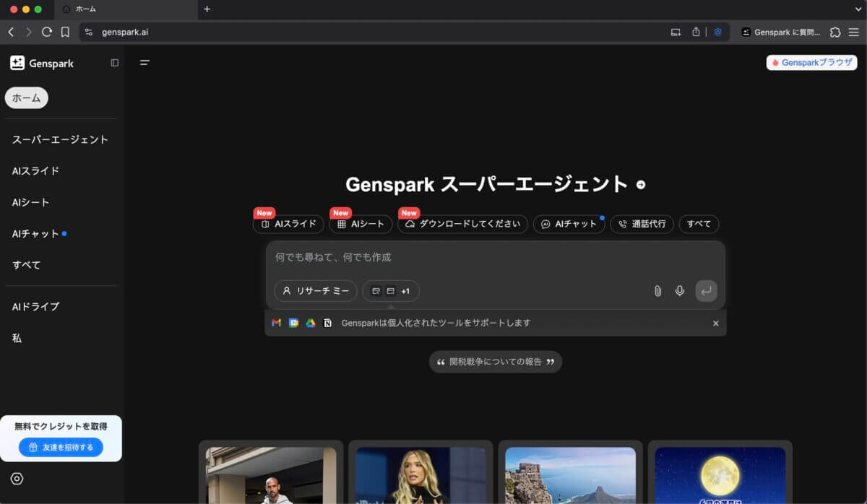867x504 pixels.
Task: Select ホーム in the sidebar
Action: [27, 98]
